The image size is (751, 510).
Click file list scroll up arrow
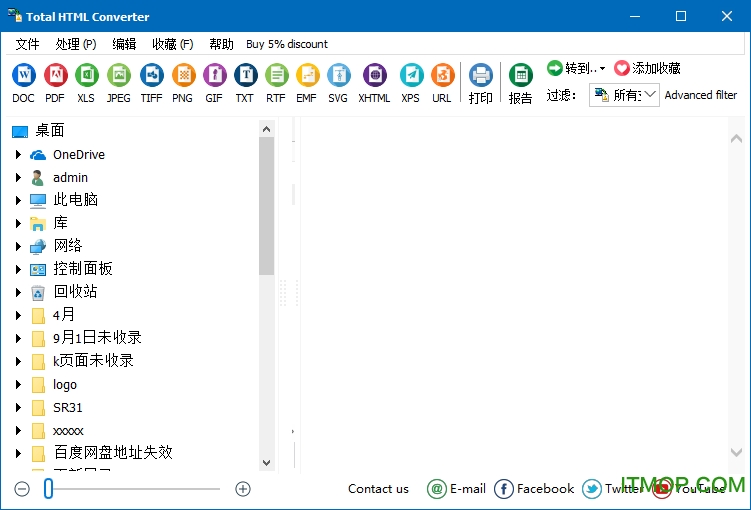tap(736, 139)
